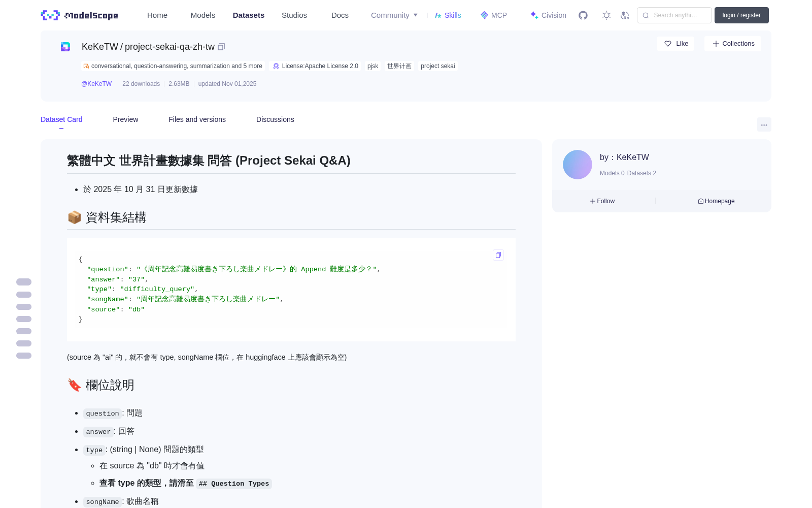Open the Models menu item
This screenshot has height=508, width=812.
coord(203,15)
